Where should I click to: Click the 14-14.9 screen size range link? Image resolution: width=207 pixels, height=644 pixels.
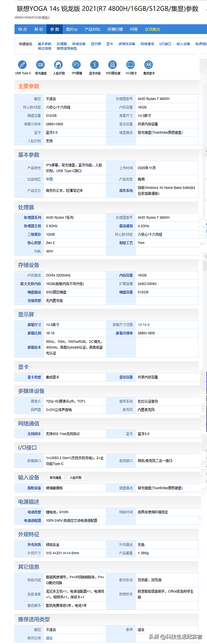click(144, 325)
